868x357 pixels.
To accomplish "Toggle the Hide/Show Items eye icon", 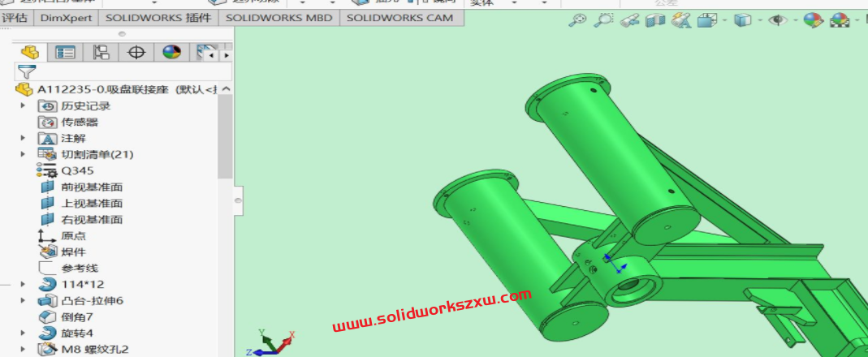I will coord(779,21).
